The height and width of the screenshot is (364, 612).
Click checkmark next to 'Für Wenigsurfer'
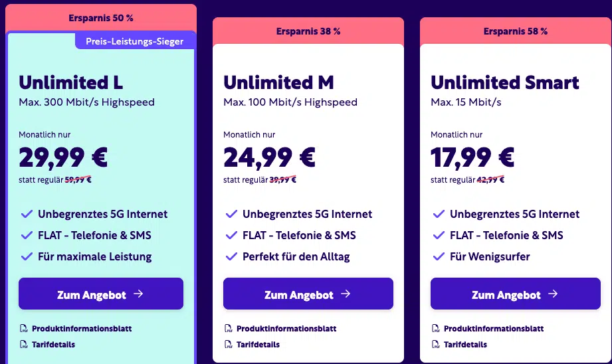pyautogui.click(x=439, y=256)
